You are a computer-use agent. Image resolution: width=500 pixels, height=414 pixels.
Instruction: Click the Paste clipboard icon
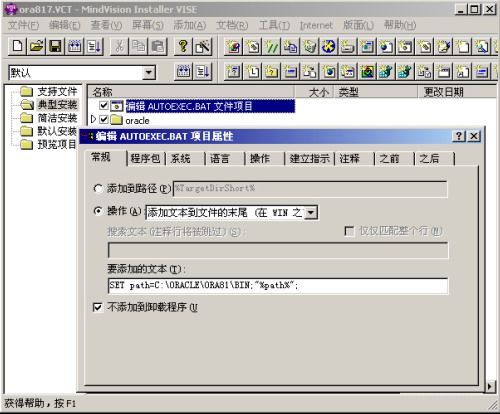[x=158, y=46]
